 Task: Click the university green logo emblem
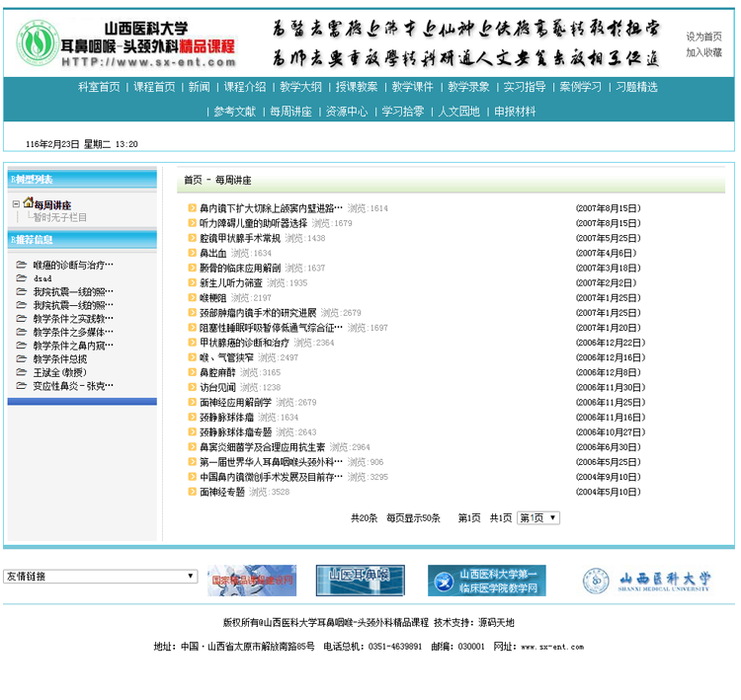37,42
